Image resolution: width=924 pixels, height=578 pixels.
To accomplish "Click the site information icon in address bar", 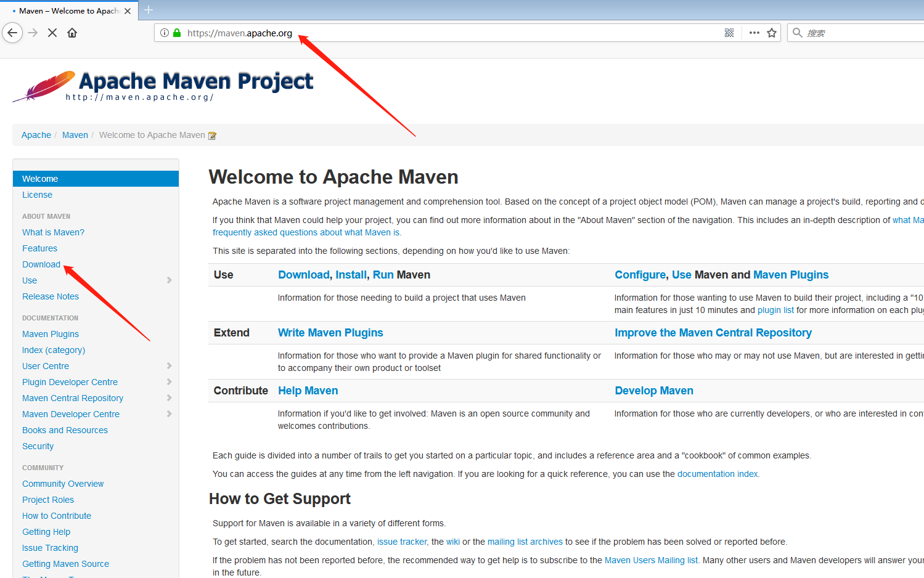I will point(165,33).
